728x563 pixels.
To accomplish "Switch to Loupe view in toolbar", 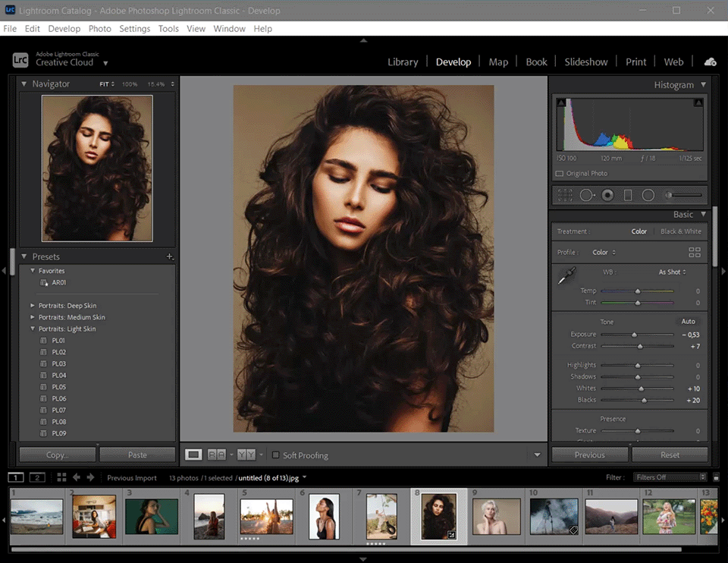I will coord(193,454).
